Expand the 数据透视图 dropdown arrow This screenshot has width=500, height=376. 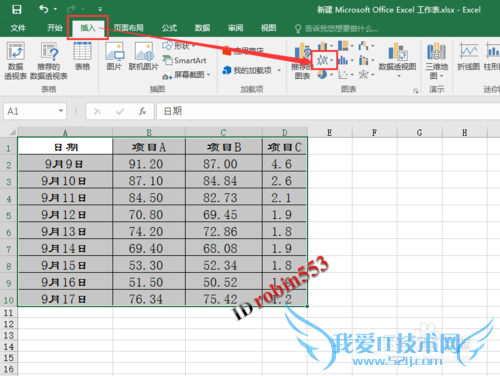coord(399,76)
